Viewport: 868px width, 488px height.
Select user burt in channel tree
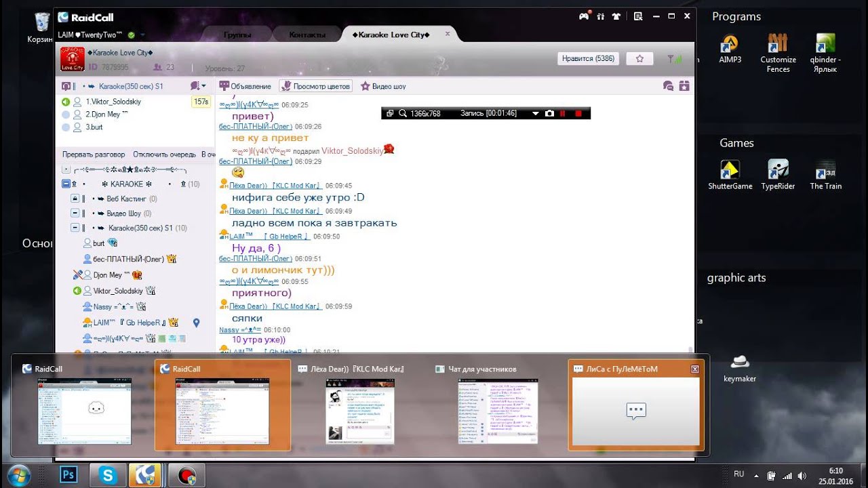pos(99,243)
